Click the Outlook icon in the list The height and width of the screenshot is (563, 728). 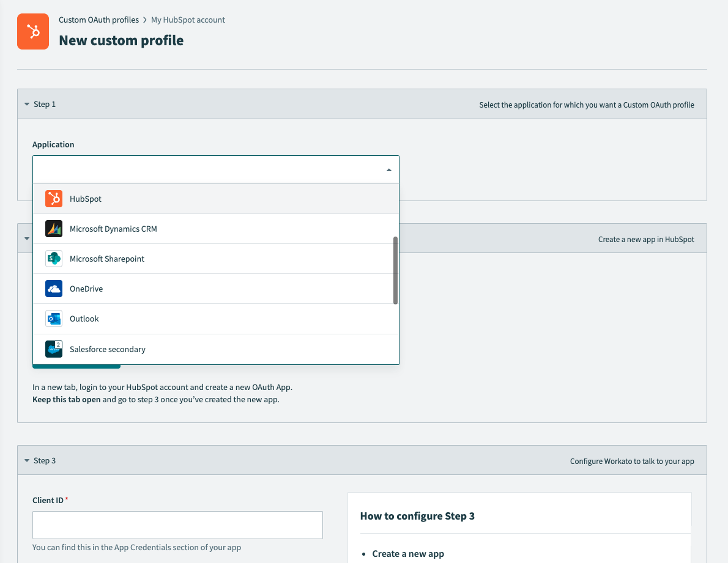[x=53, y=318]
